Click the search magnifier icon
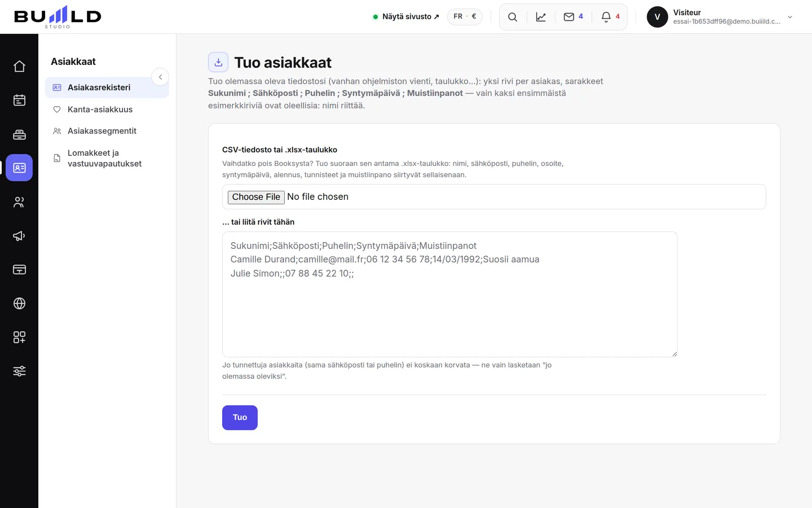Image resolution: width=812 pixels, height=508 pixels. coord(513,17)
